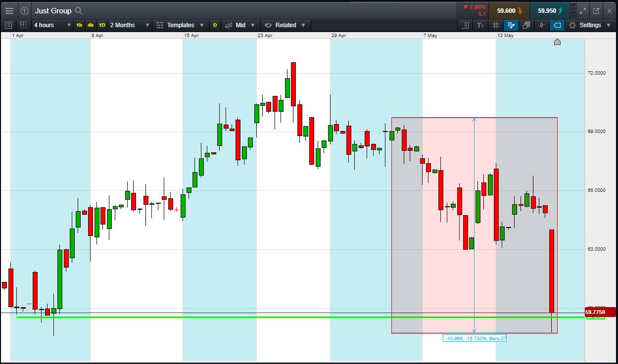Select the text annotation TT tool
The height and width of the screenshot is (364, 618).
(x=480, y=25)
